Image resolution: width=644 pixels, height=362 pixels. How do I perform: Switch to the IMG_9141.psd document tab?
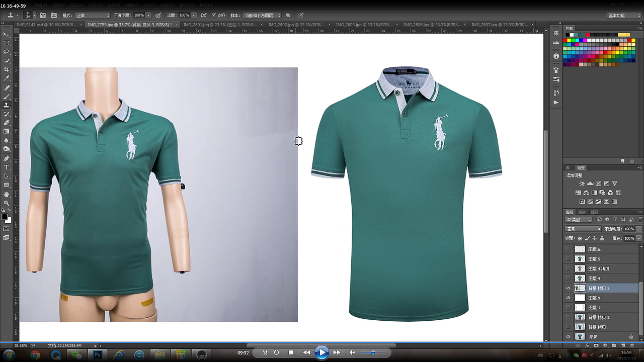tap(46, 24)
